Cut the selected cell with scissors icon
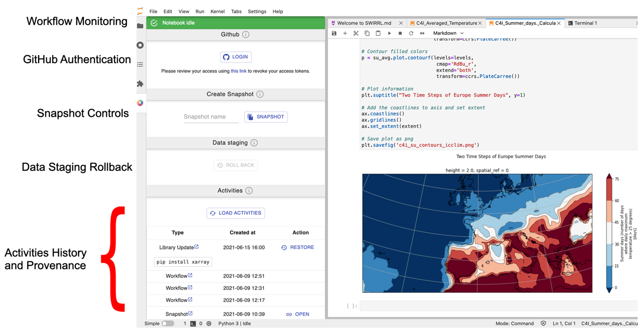This screenshot has width=644, height=330. [x=356, y=33]
